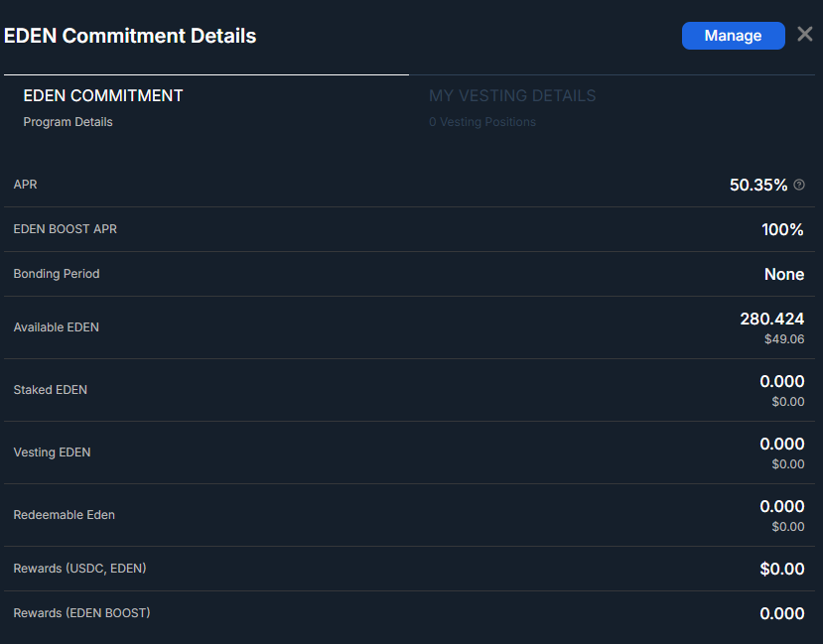
Task: Switch to the EDEN COMMITMENT tab
Action: pyautogui.click(x=103, y=96)
